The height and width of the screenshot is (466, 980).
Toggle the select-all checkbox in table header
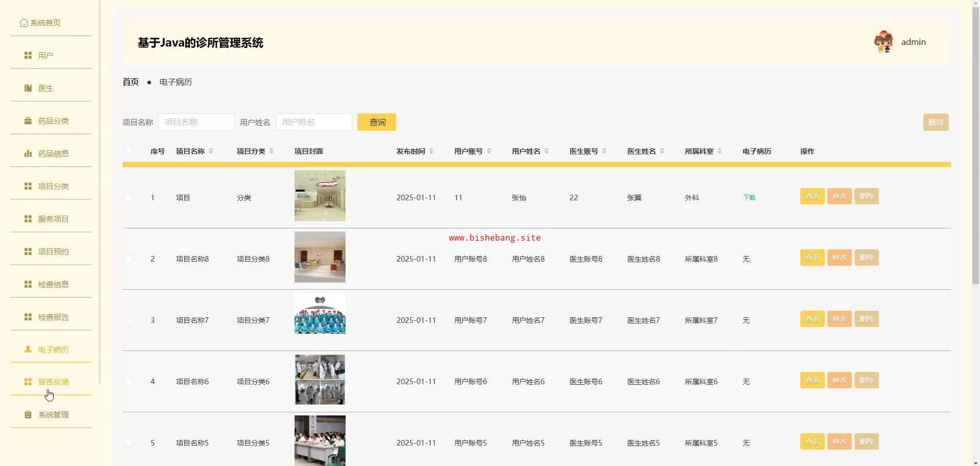pos(129,151)
